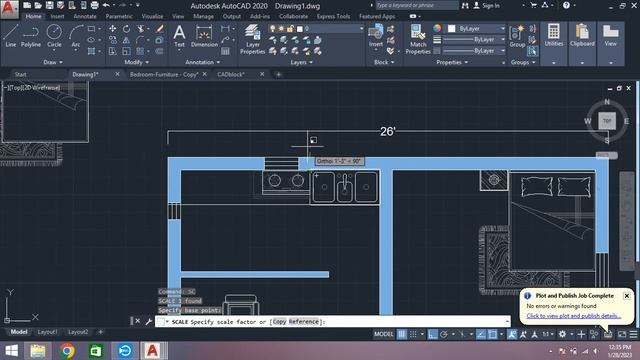Open the Insert ribbon tab

pos(57,16)
